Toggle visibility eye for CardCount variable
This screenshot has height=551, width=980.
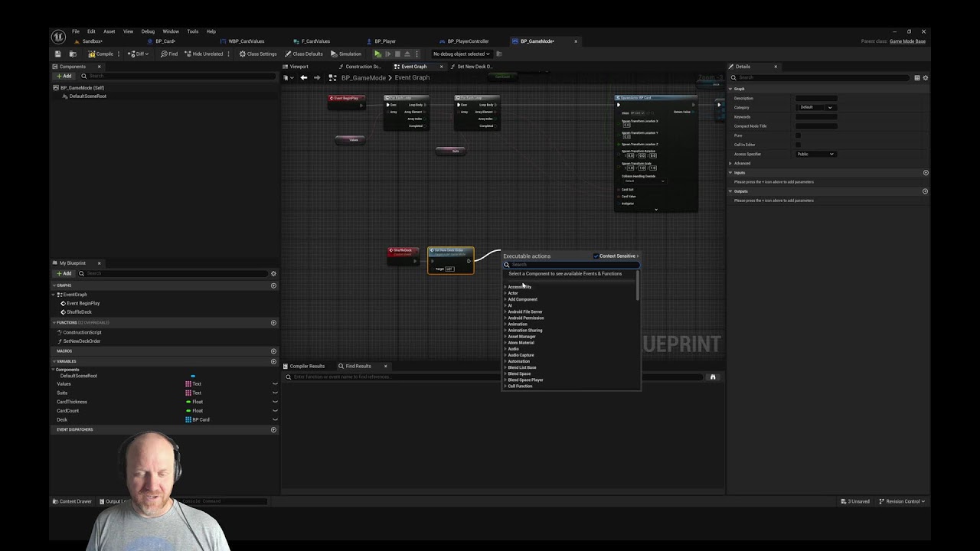275,411
